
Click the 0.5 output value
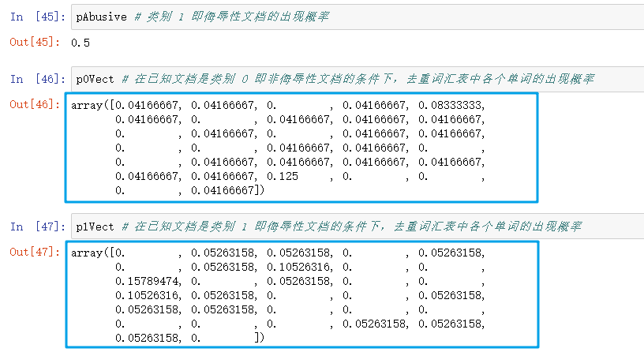[x=80, y=43]
